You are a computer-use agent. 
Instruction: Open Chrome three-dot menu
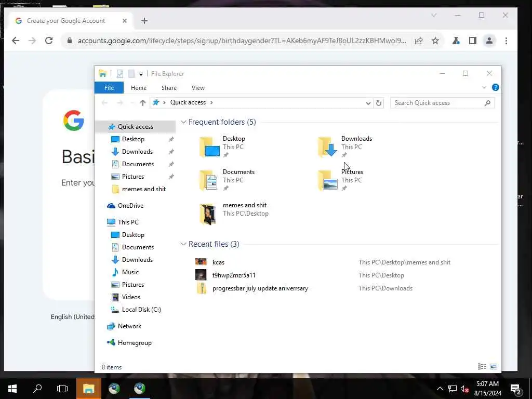(x=506, y=41)
